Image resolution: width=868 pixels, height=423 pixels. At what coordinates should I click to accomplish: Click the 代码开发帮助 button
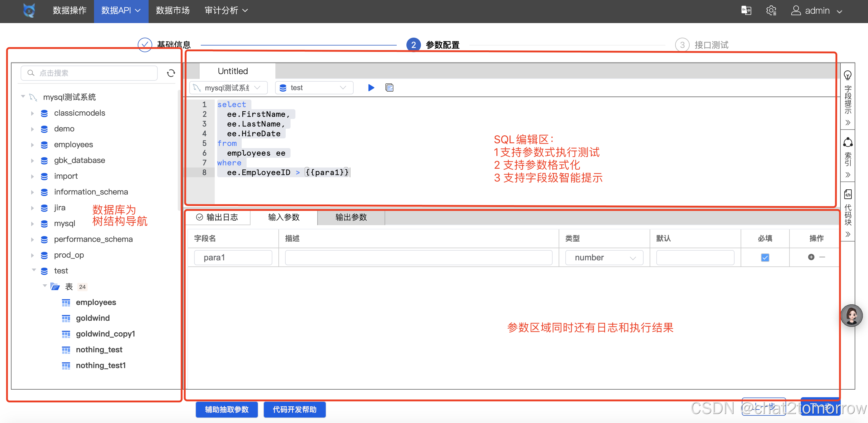[x=294, y=410]
